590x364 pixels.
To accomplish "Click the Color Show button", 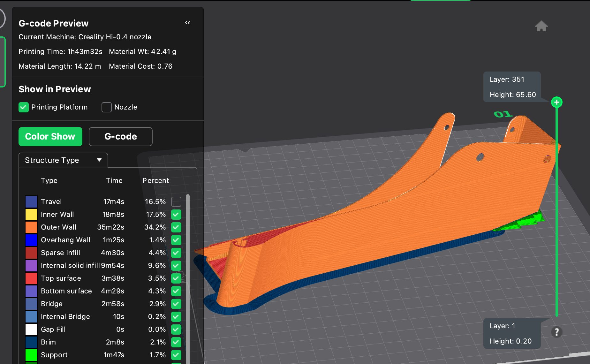I will click(x=50, y=136).
